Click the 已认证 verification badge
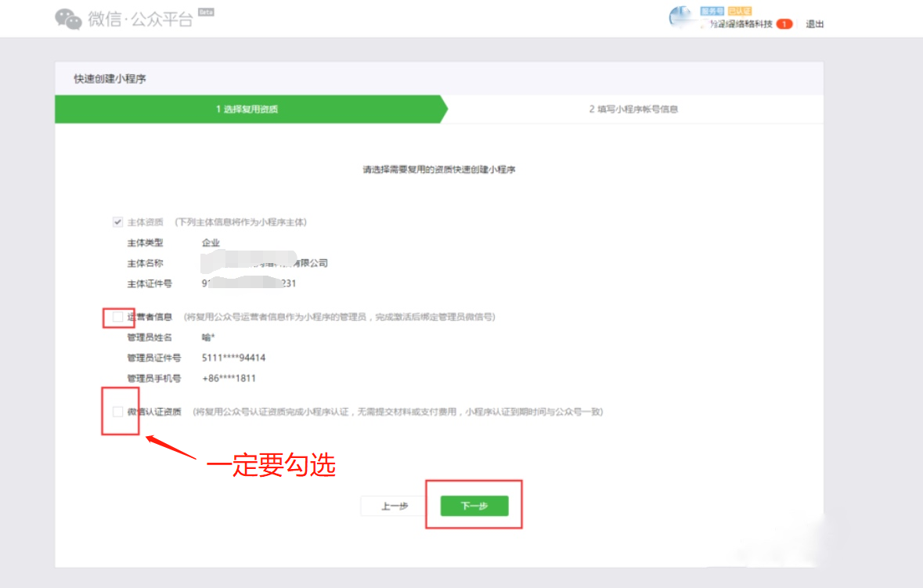 click(740, 12)
